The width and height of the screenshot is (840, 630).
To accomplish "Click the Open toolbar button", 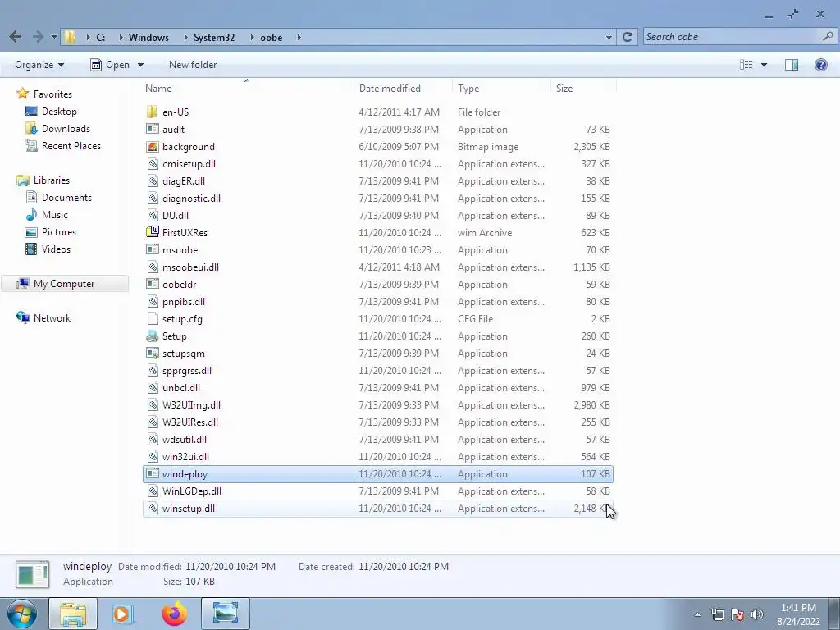I will click(x=111, y=65).
